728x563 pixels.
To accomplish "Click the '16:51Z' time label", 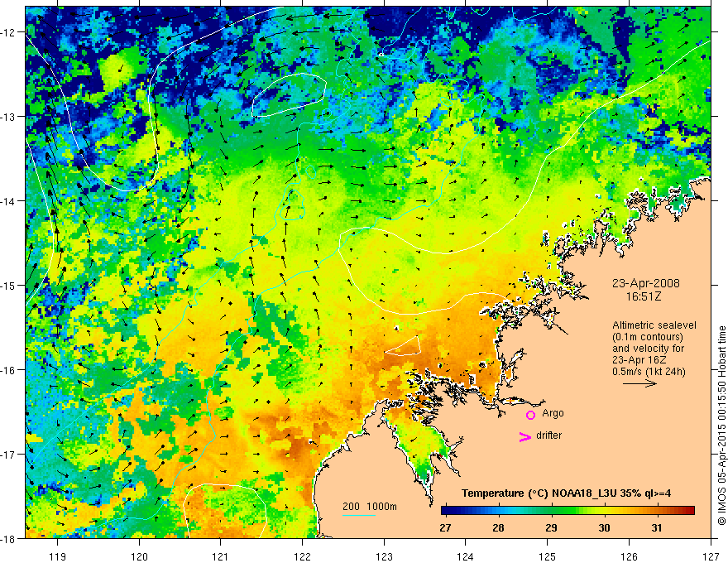I will [x=644, y=296].
